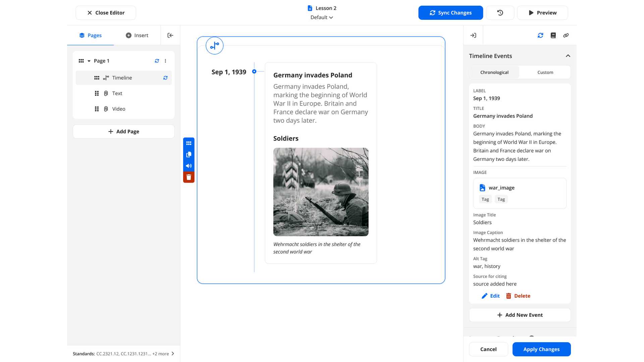Click Add Page
644x362 pixels.
click(123, 131)
